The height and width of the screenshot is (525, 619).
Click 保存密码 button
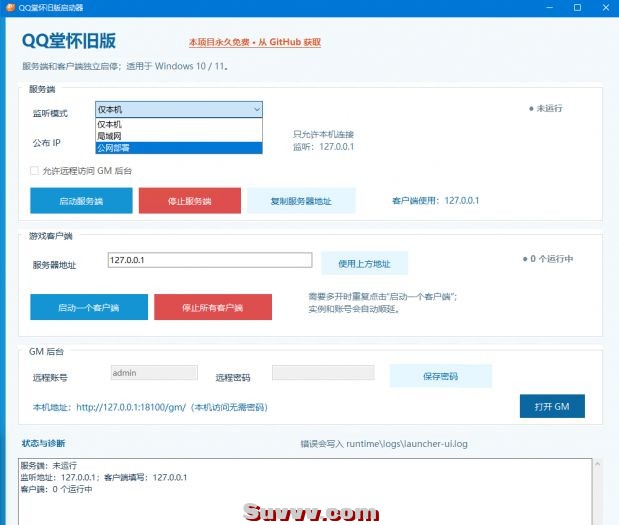(x=441, y=376)
